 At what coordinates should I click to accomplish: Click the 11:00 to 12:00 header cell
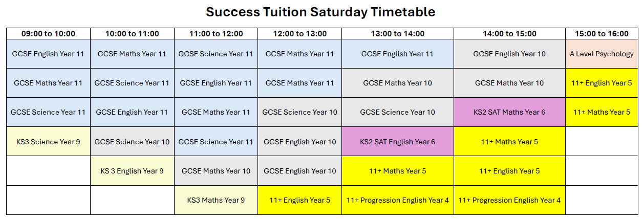coord(216,34)
